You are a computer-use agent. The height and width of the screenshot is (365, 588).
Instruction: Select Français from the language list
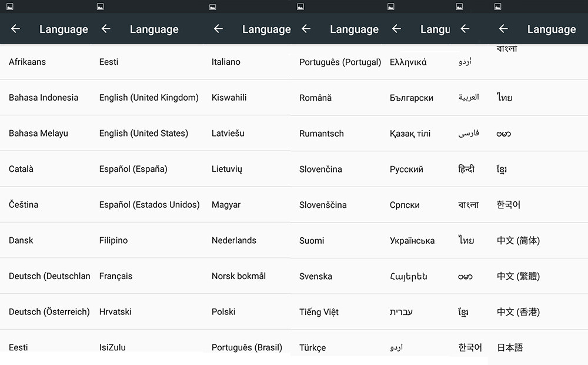(116, 276)
